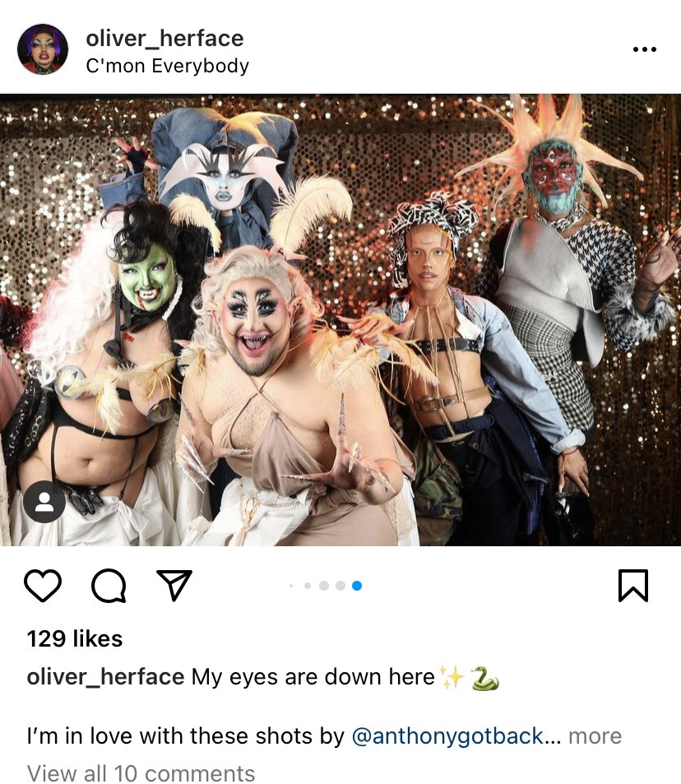Jump to the leftmost large carousel dot
This screenshot has height=784, width=681.
[324, 586]
